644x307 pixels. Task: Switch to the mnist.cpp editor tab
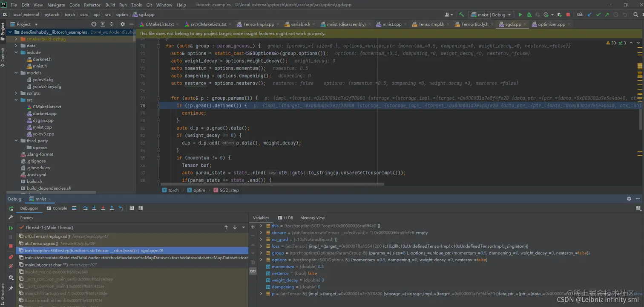[392, 24]
